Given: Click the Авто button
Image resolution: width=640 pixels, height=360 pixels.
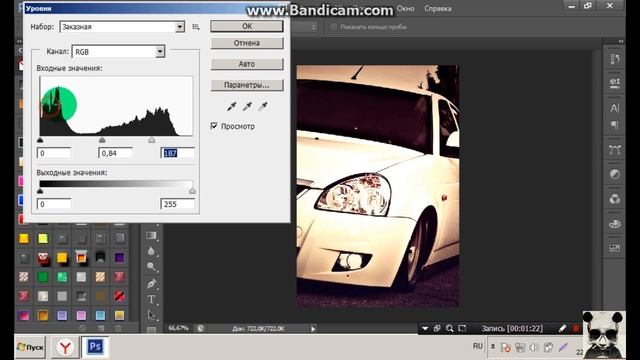Looking at the screenshot, I should (x=247, y=64).
